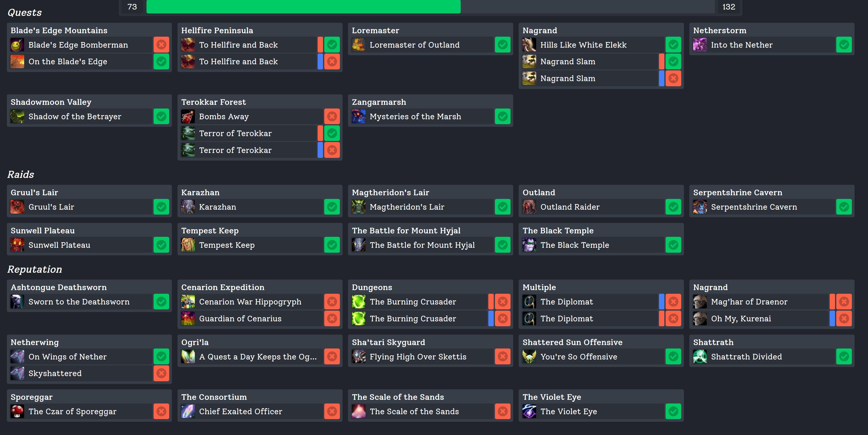The height and width of the screenshot is (435, 868).
Task: Open the Mysteries of the Marsh achievement
Action: point(415,117)
